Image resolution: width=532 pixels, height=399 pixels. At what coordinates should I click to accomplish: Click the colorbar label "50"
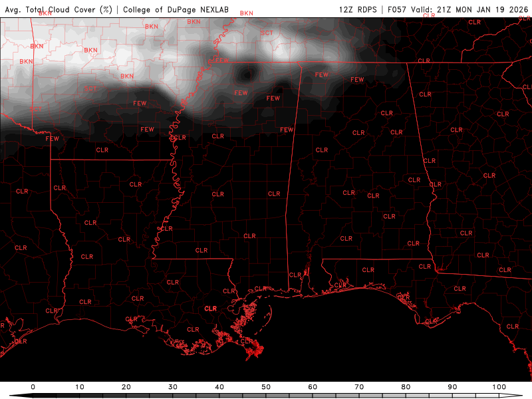[265, 387]
